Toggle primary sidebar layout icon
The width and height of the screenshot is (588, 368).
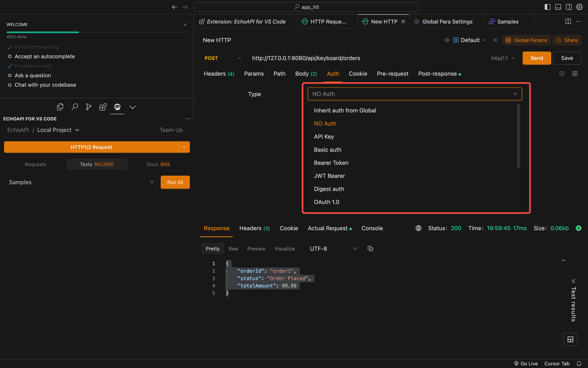click(x=547, y=7)
